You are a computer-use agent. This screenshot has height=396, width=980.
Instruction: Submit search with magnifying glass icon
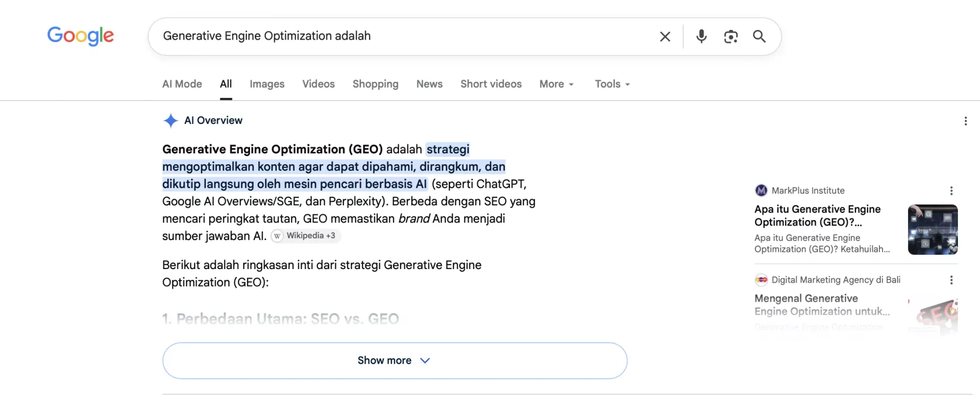(759, 36)
